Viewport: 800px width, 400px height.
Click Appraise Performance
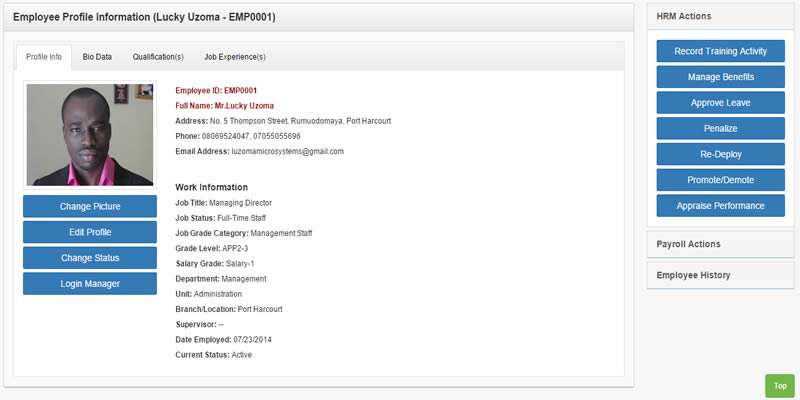(x=720, y=206)
